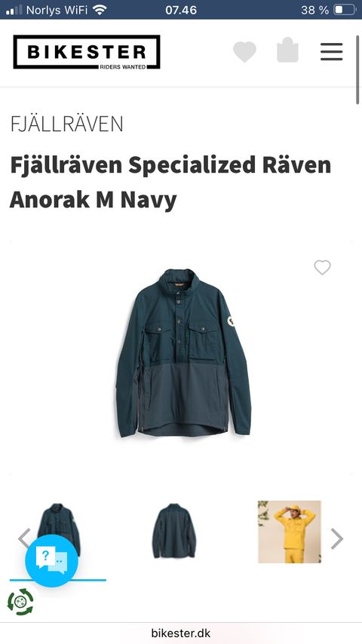The image size is (362, 644).
Task: Show previous thumbnails with left chevron
Action: coord(24,538)
